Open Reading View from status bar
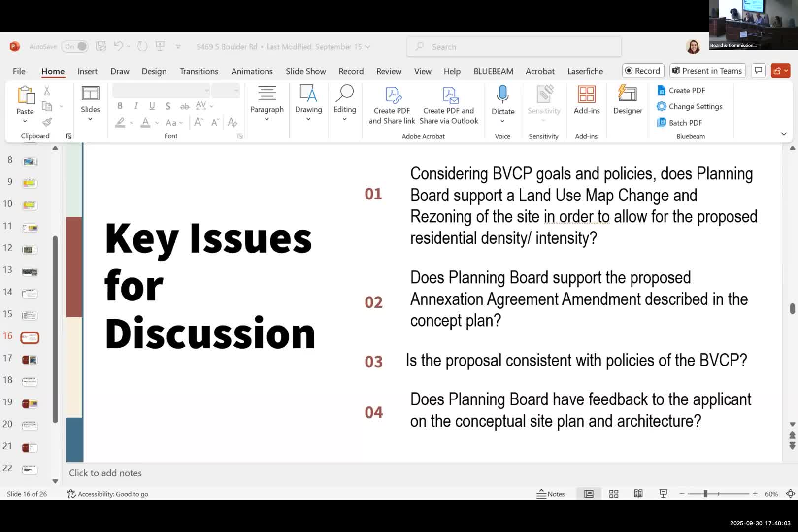This screenshot has height=532, width=798. click(x=638, y=494)
